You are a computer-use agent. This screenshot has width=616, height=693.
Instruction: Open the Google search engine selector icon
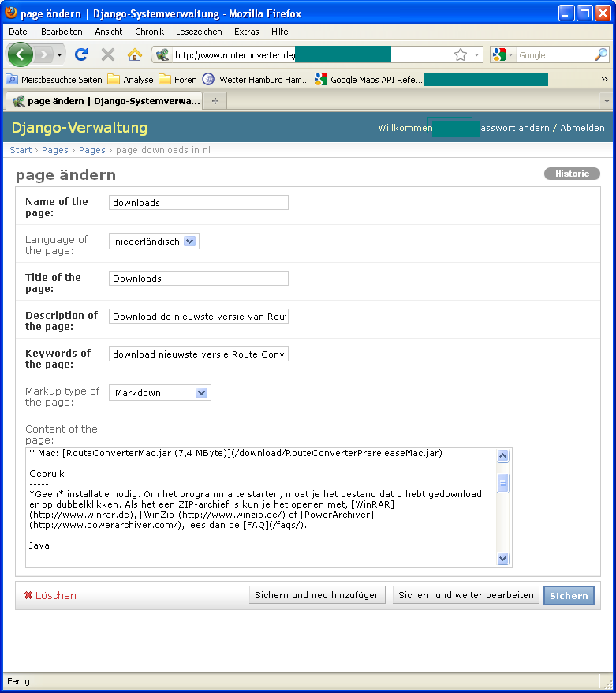(502, 54)
